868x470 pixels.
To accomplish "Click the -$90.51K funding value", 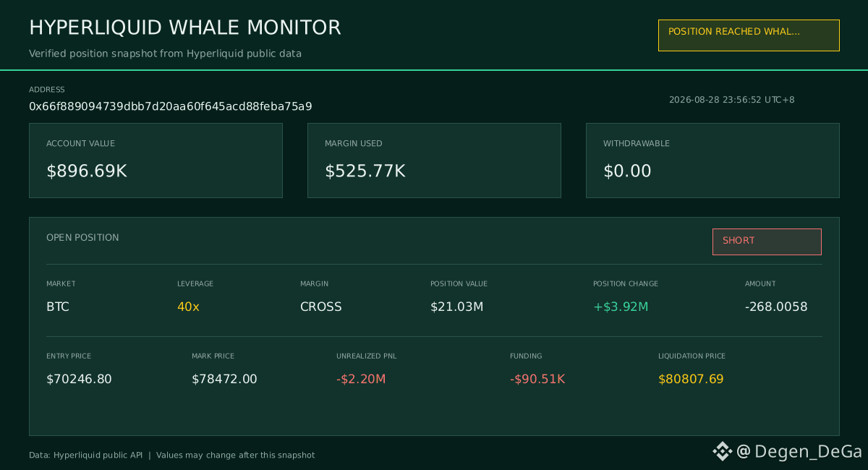I will click(x=537, y=379).
